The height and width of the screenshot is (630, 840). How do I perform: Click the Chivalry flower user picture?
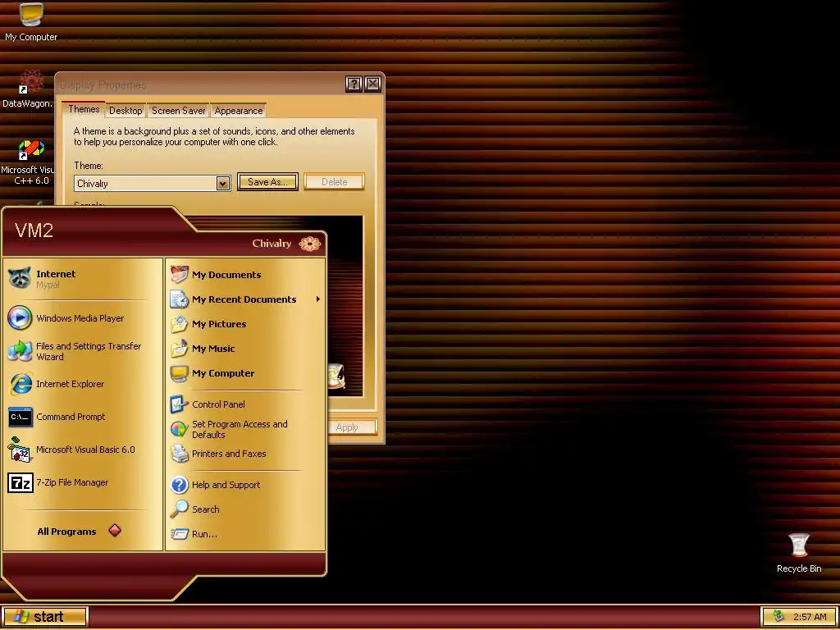coord(309,244)
